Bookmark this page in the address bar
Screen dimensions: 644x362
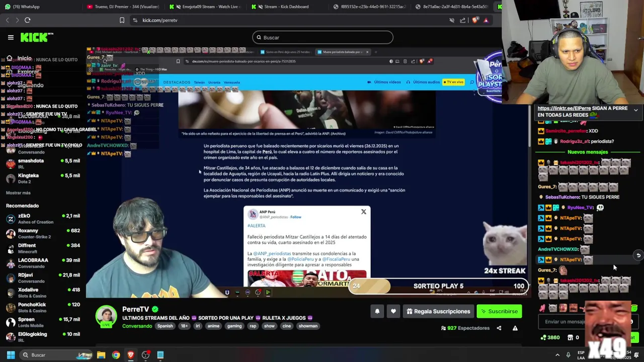pos(122,20)
